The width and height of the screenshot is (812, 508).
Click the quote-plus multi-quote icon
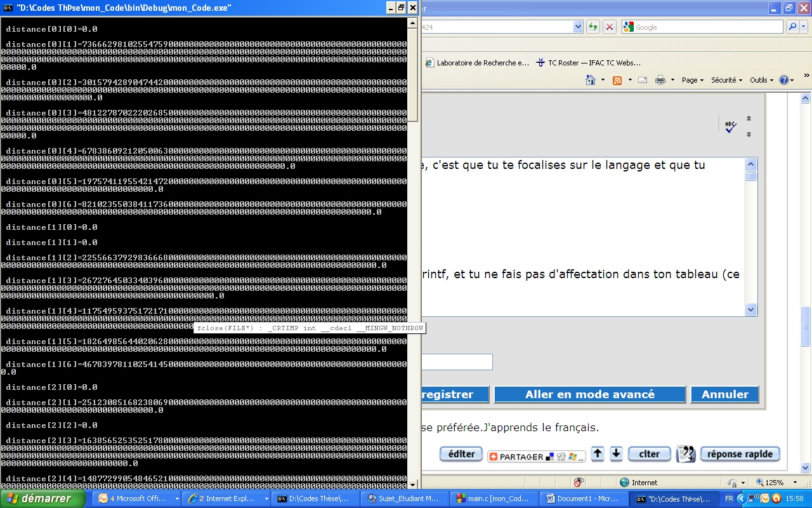(x=686, y=454)
